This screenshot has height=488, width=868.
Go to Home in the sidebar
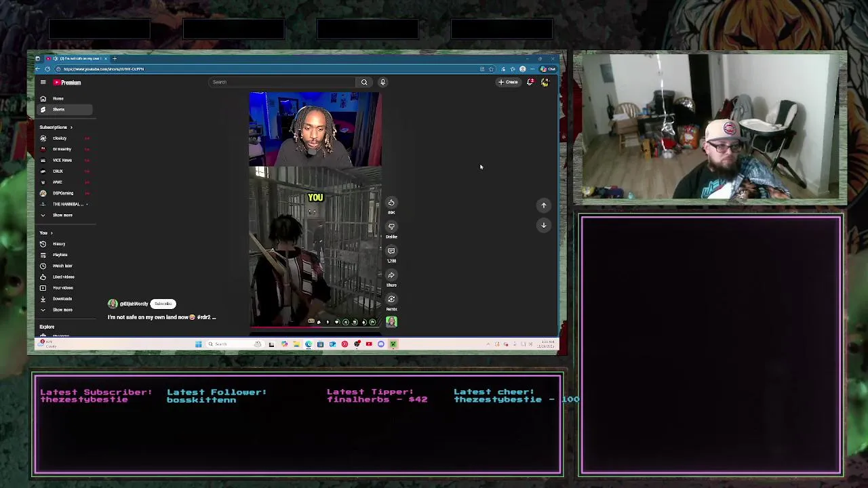[x=65, y=98]
